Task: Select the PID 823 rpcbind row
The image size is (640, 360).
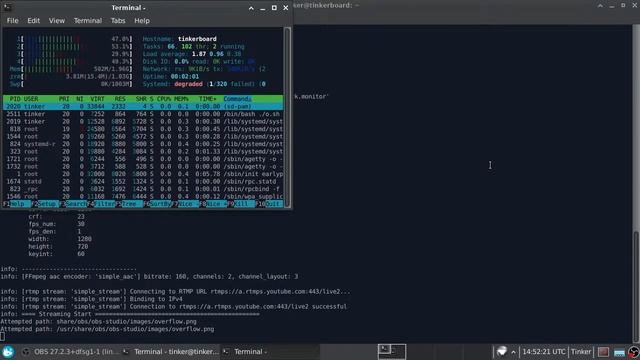Action: pos(143,189)
